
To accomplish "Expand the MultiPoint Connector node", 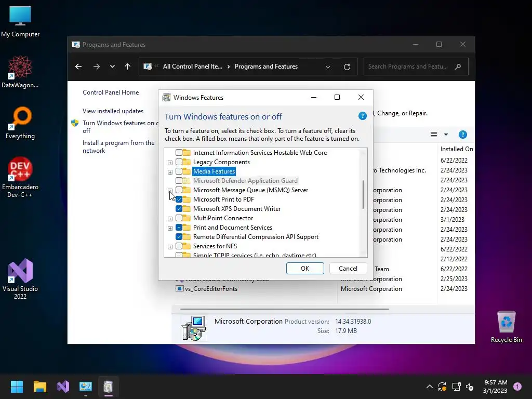I will pyautogui.click(x=170, y=219).
